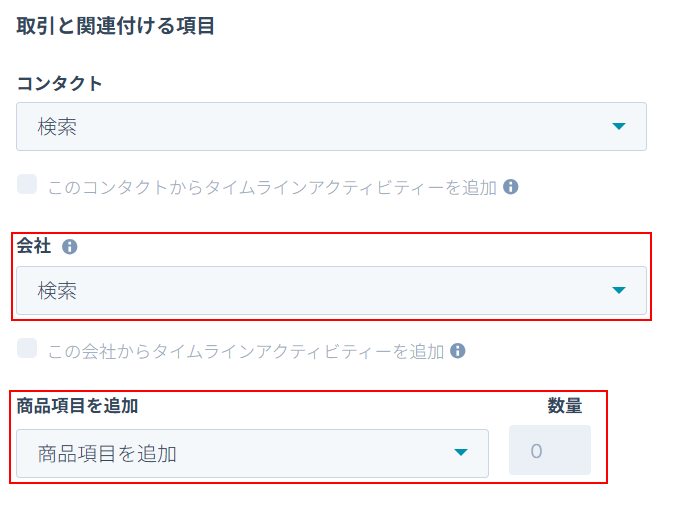
Task: Click the コンタクト field label
Action: coord(59,84)
